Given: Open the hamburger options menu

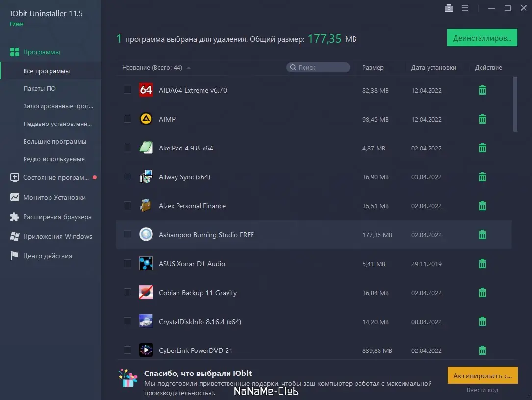Looking at the screenshot, I should point(465,8).
